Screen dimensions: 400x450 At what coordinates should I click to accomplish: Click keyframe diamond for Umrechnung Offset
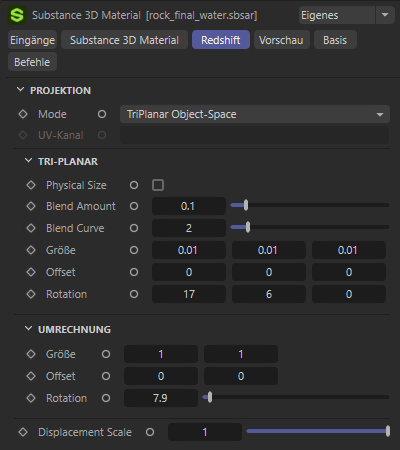coord(31,376)
